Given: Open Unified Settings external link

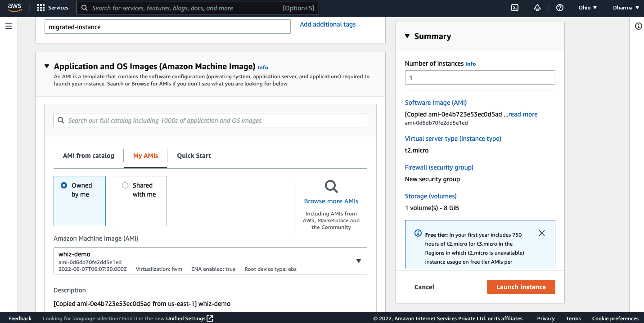Looking at the screenshot, I should click(189, 319).
